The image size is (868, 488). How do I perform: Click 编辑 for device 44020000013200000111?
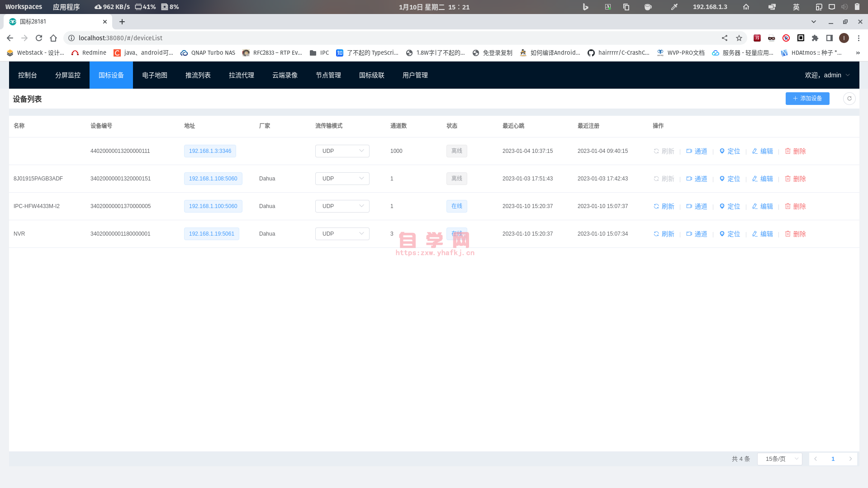(x=763, y=151)
